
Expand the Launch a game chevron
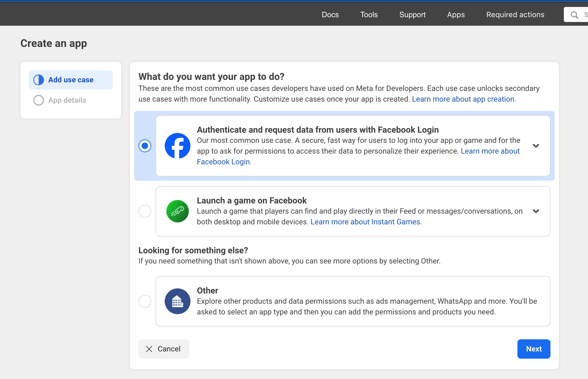coord(536,211)
